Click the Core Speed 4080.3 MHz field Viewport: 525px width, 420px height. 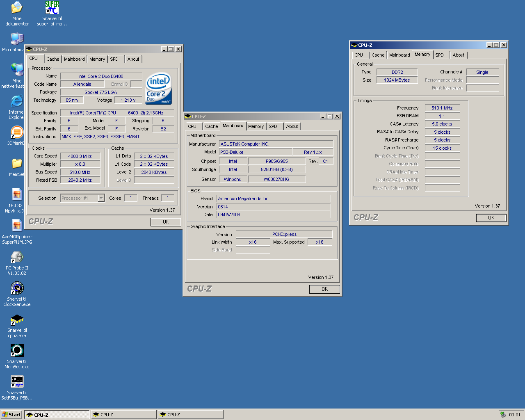tap(80, 156)
